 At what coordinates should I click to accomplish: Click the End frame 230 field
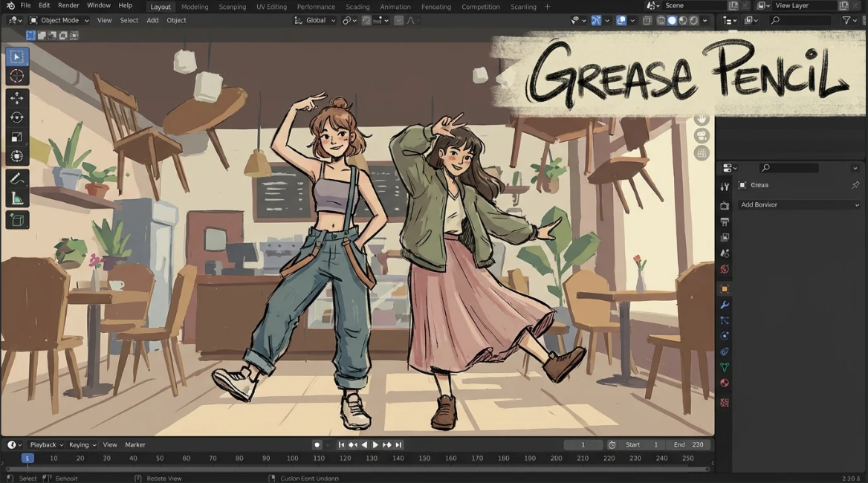click(689, 445)
